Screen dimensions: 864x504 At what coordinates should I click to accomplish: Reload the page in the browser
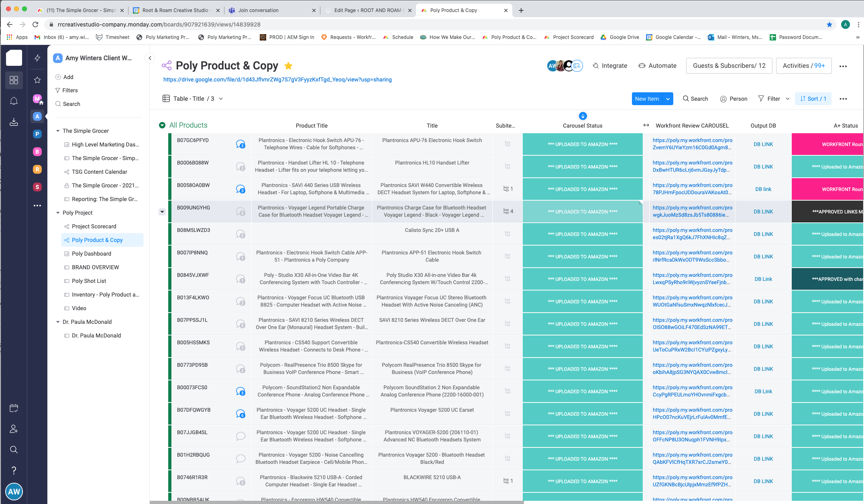[35, 24]
